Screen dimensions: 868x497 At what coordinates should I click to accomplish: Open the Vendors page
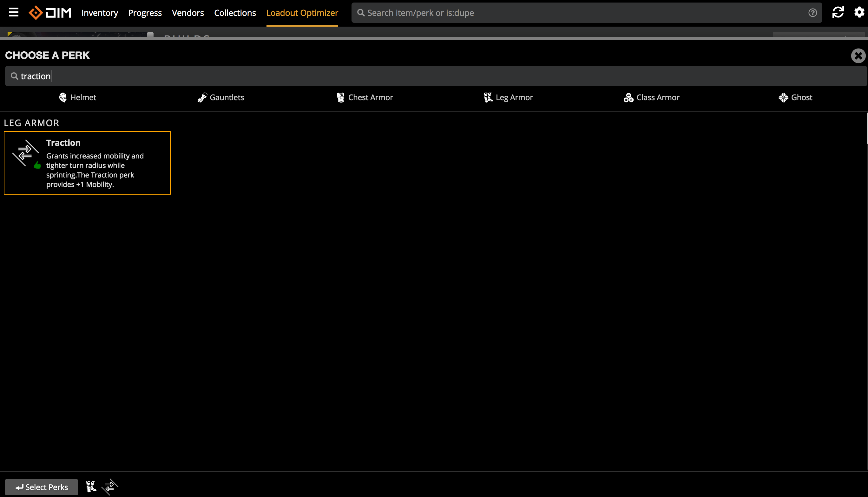(x=188, y=13)
